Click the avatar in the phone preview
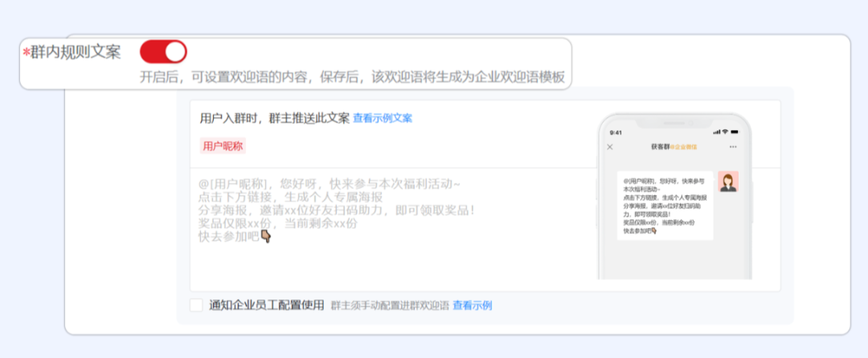This screenshot has height=358, width=868. pos(728,182)
